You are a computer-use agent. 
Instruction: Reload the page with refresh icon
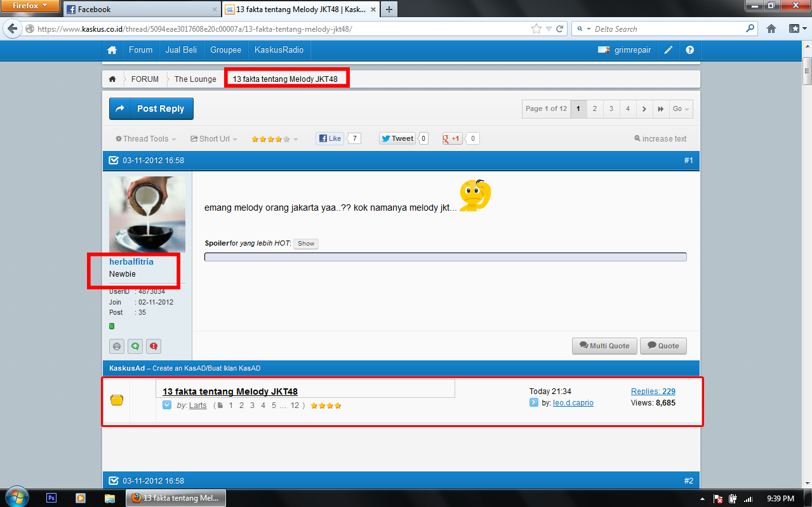coord(560,29)
